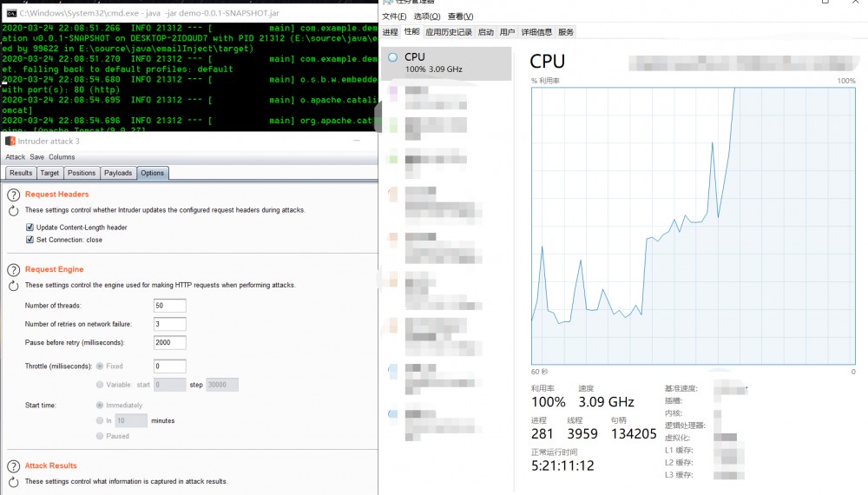
Task: Open Task Manager 查看(V) menu
Action: (x=461, y=16)
